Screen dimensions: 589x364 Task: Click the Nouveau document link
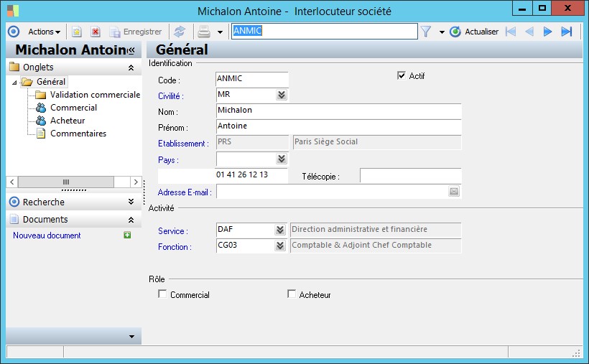point(47,235)
